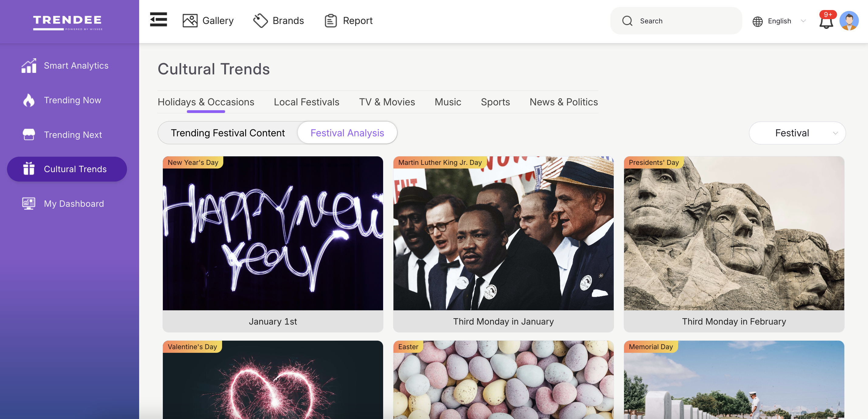Click the 9+ notification badge
The image size is (868, 419).
(828, 15)
